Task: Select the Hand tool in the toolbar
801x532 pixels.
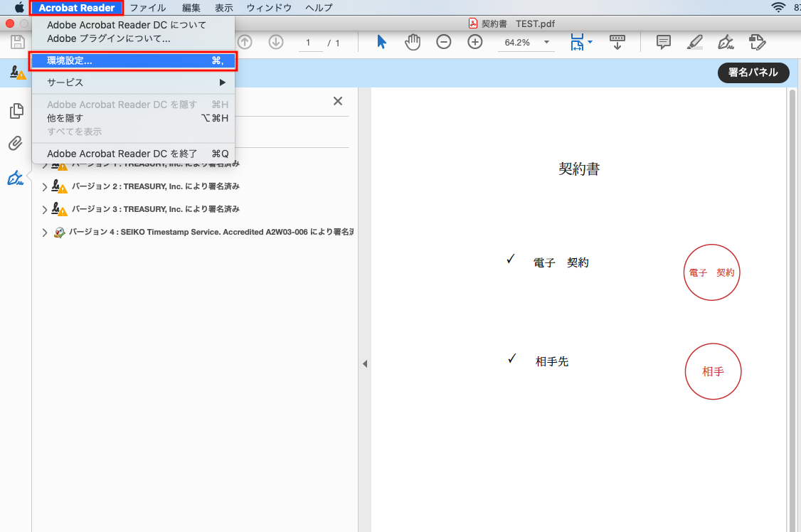Action: point(413,42)
